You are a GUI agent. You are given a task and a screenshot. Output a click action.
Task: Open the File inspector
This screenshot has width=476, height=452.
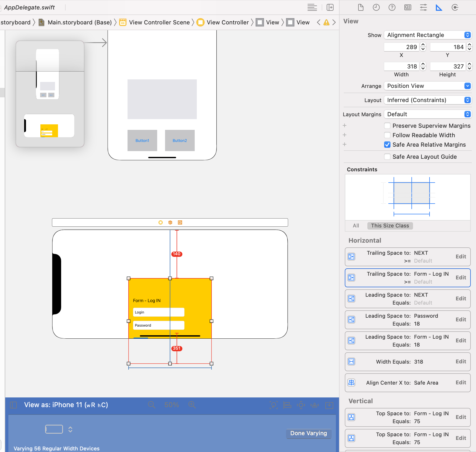[361, 7]
